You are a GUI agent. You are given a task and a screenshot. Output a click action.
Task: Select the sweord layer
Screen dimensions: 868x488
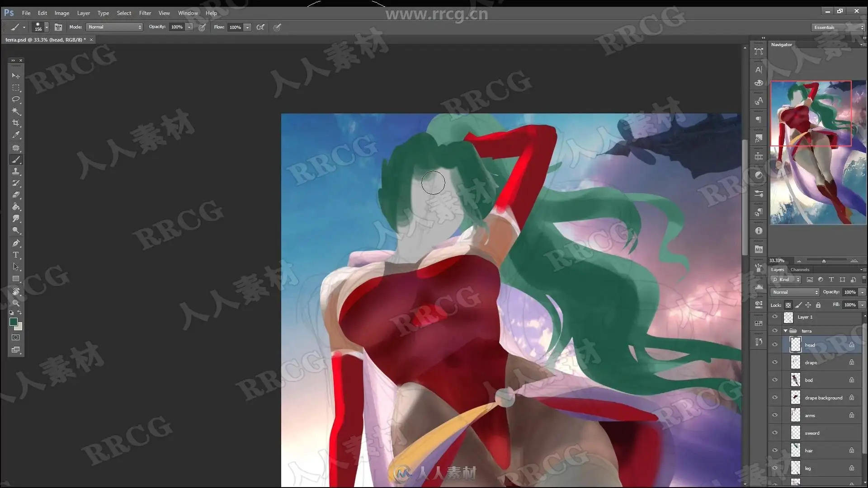812,433
